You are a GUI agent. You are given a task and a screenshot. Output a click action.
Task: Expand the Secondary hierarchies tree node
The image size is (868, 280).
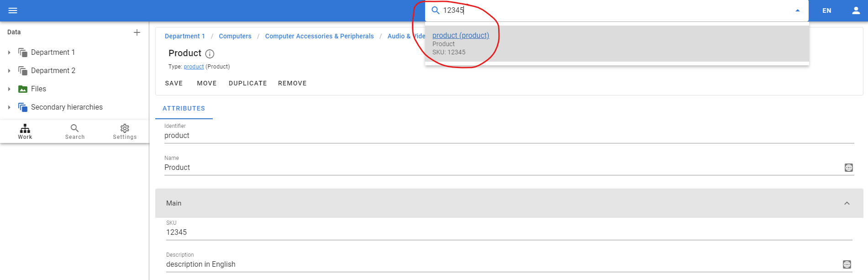coord(9,107)
